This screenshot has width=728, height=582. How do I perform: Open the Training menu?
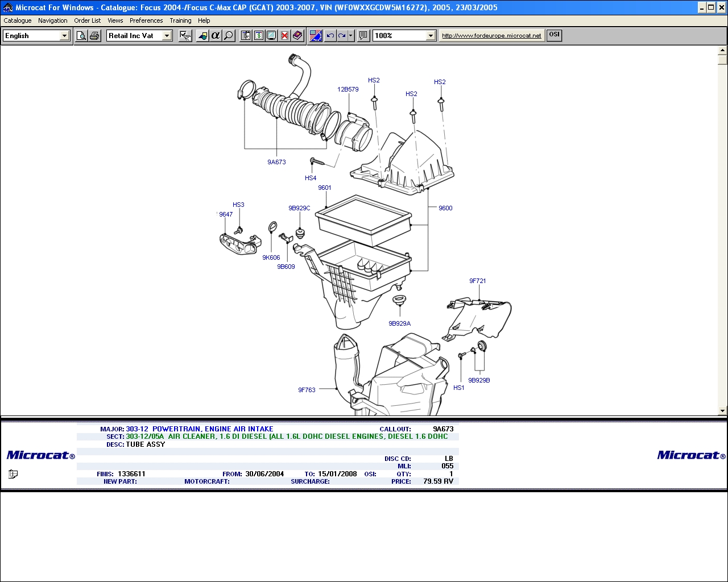click(181, 20)
